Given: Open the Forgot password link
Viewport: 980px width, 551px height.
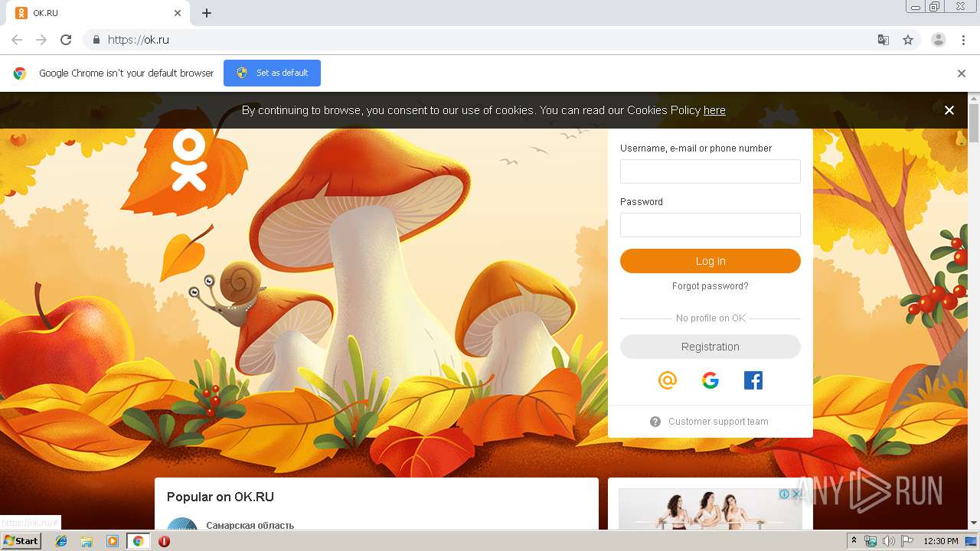Looking at the screenshot, I should coord(710,286).
